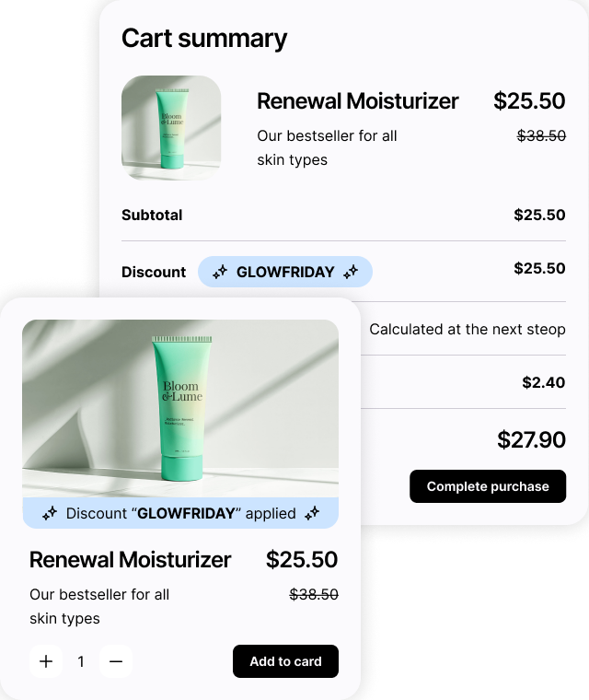Select Renewal Moisturizer title on product card
The width and height of the screenshot is (589, 700).
pyautogui.click(x=131, y=559)
